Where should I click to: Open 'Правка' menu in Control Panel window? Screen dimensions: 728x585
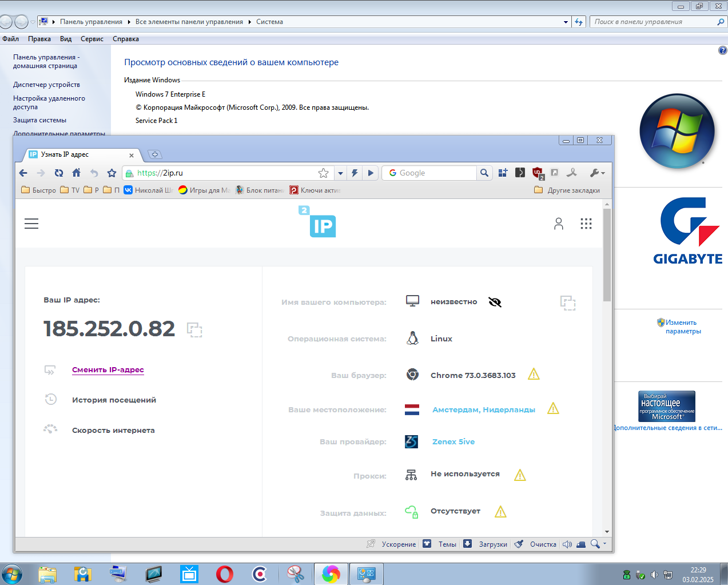39,39
